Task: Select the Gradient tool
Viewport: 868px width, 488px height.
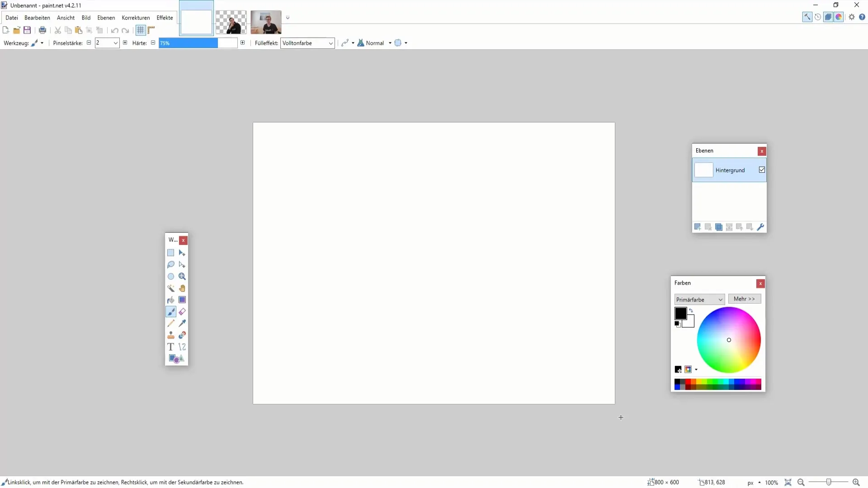Action: click(x=182, y=300)
